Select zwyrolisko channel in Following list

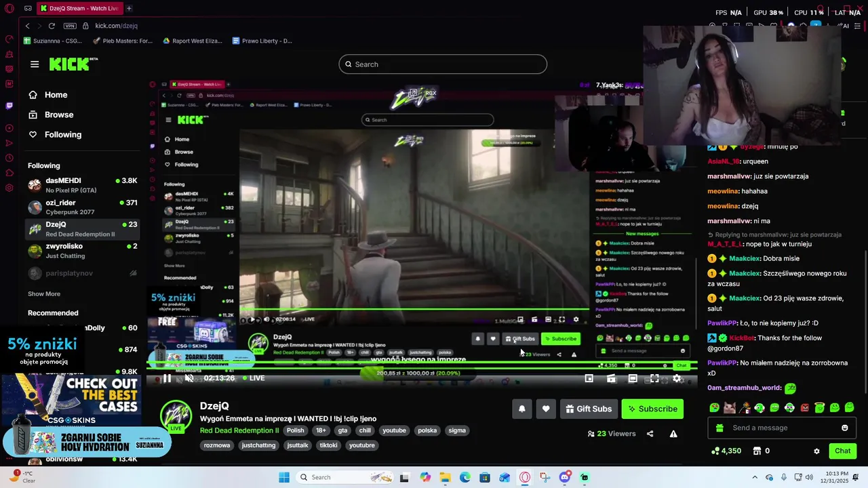(82, 251)
